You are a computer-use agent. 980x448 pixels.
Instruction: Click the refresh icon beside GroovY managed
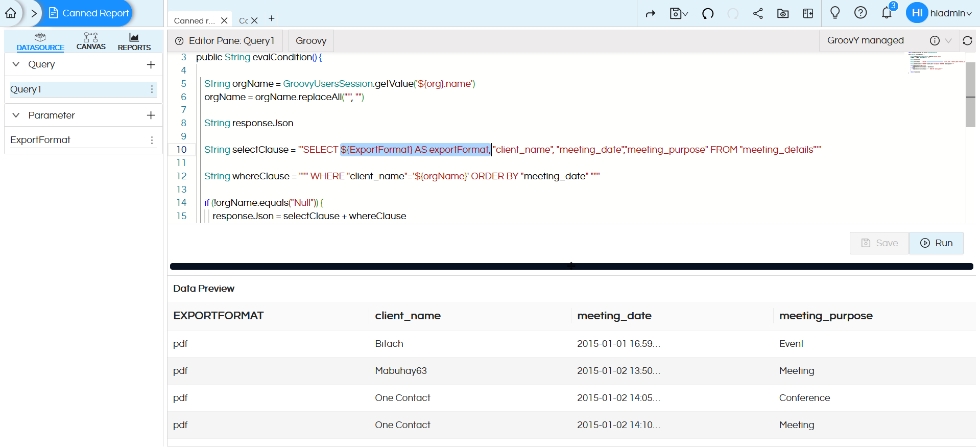click(967, 41)
